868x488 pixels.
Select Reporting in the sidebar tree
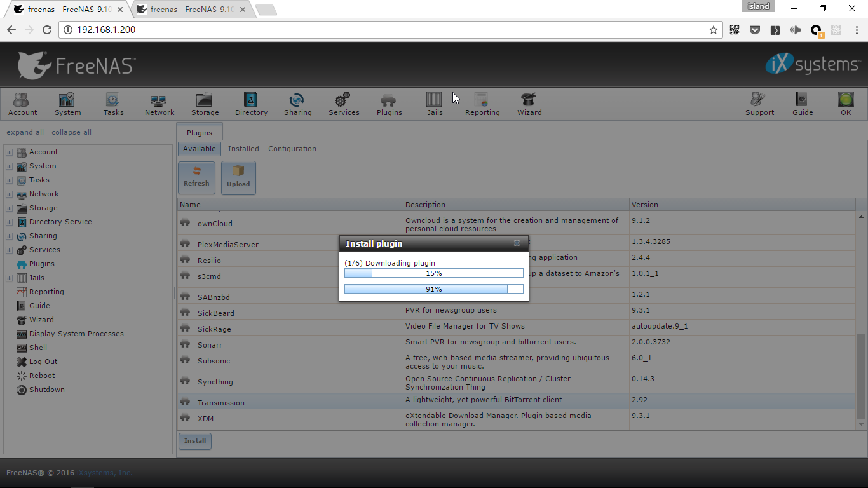(46, 292)
